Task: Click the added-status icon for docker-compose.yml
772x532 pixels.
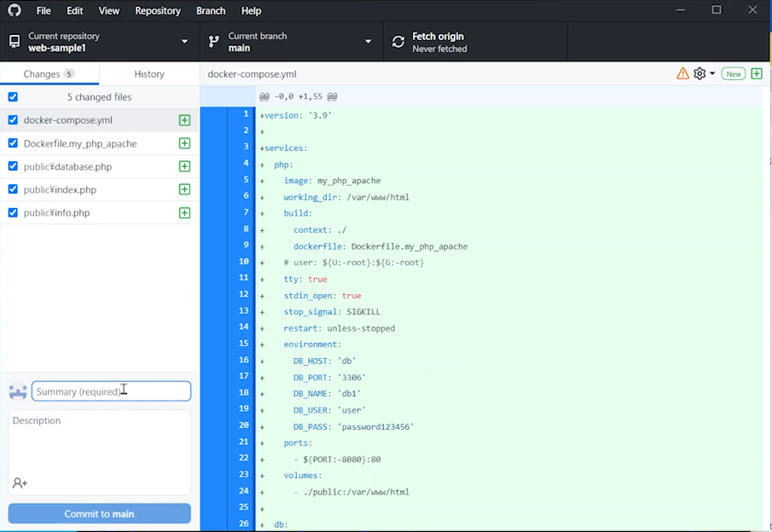Action: click(x=184, y=120)
